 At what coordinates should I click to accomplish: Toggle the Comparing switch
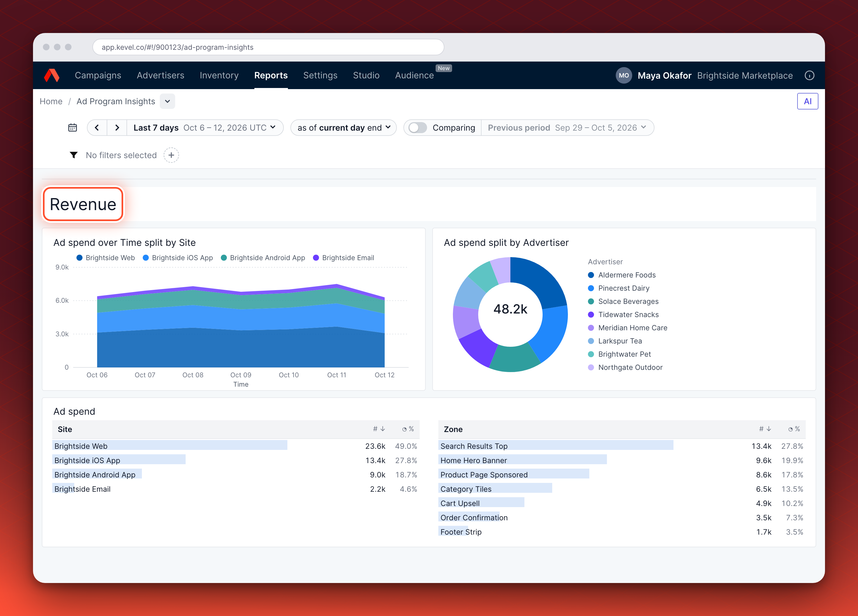[x=417, y=128]
